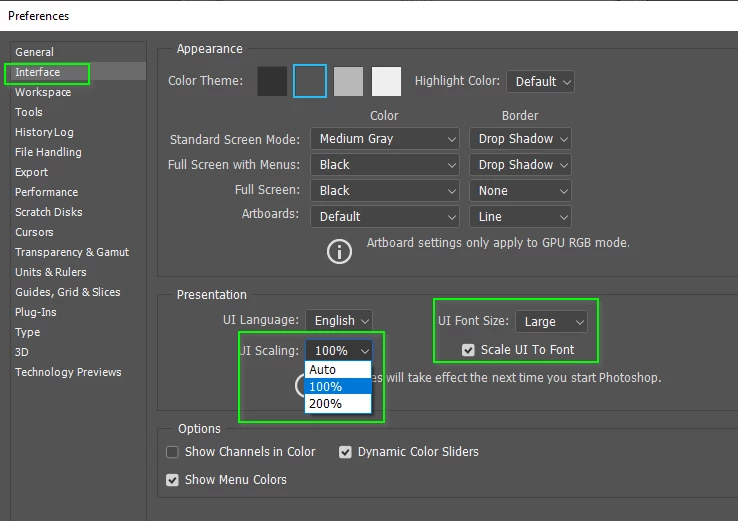The height and width of the screenshot is (521, 738).
Task: Select 200% in UI Scaling list
Action: point(338,404)
